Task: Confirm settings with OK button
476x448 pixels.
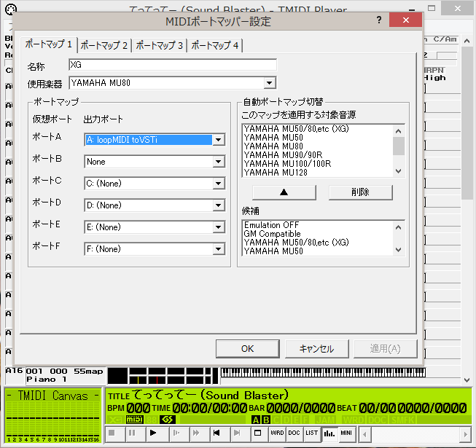Action: (247, 349)
